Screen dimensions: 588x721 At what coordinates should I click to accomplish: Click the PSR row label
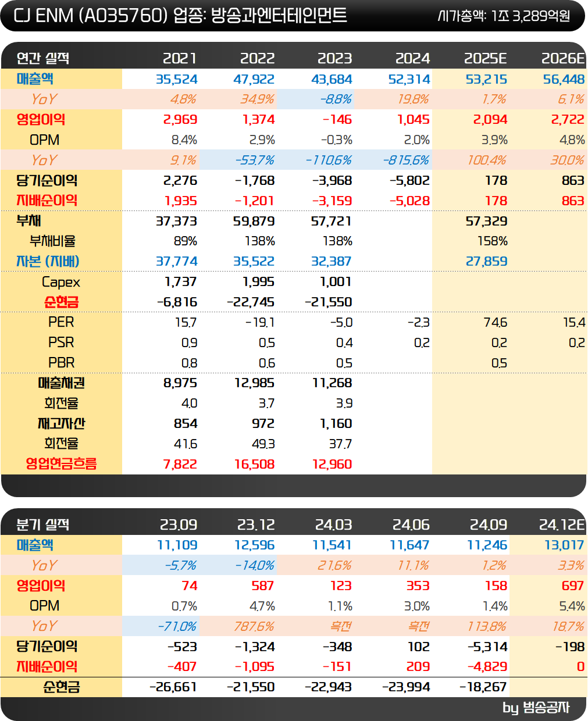click(61, 342)
